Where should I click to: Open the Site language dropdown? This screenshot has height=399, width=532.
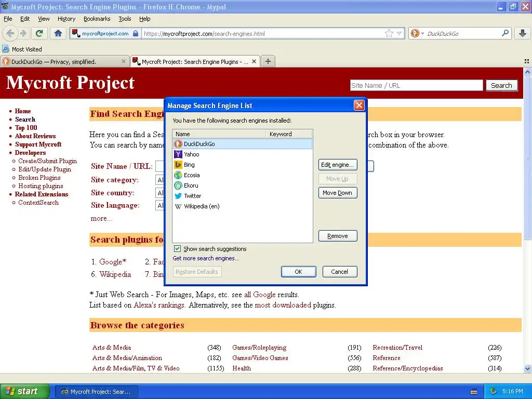(x=160, y=205)
